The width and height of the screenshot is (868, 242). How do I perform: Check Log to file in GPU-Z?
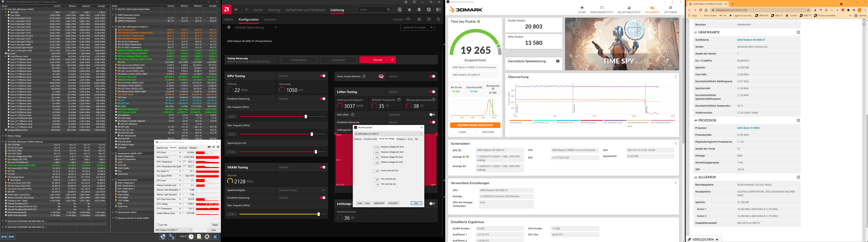[157, 225]
